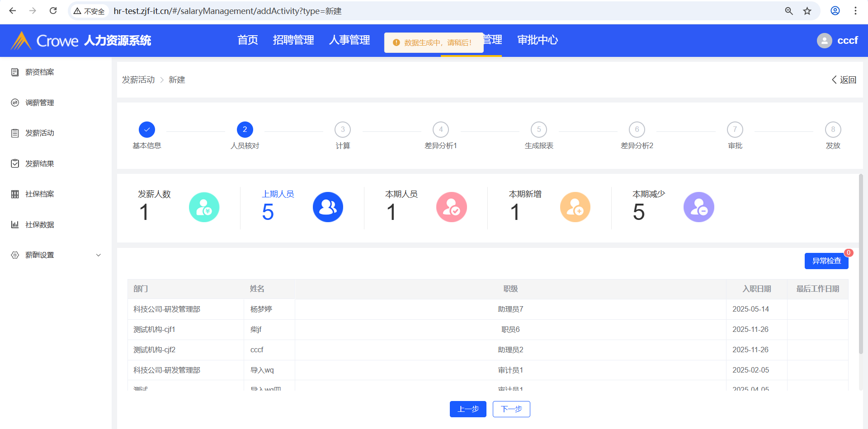
Task: Open Chrome's three-dot menu
Action: coord(855,11)
